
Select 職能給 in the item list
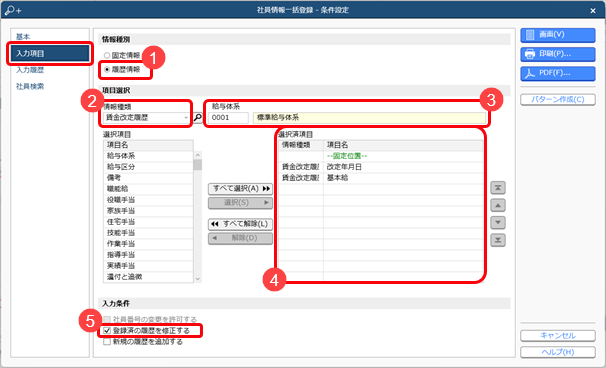pyautogui.click(x=148, y=189)
